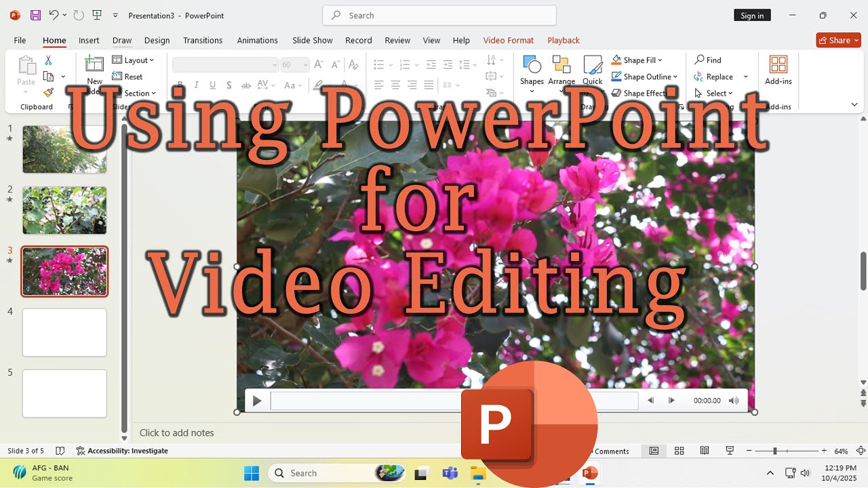Switch to Slide Sorter view

679,451
